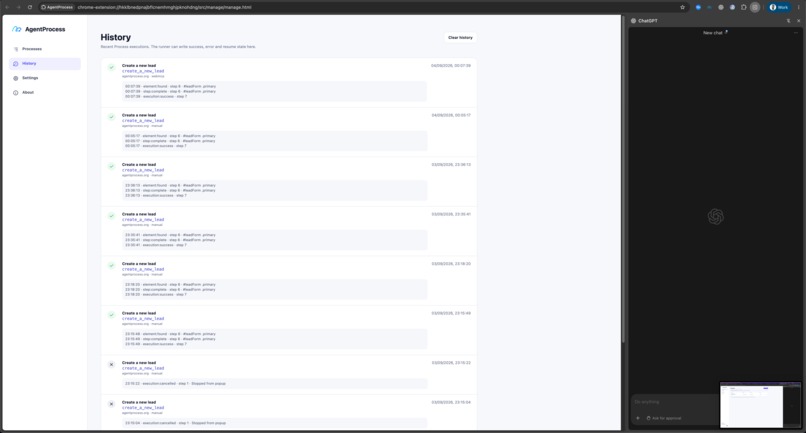Image resolution: width=806 pixels, height=433 pixels.
Task: Click the browser forward arrow
Action: [x=19, y=7]
